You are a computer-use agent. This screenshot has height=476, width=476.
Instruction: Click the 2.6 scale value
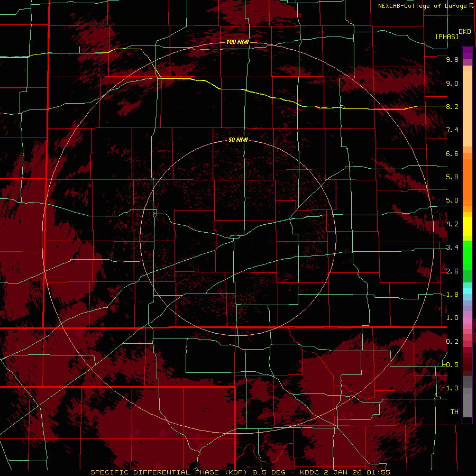[x=452, y=271]
